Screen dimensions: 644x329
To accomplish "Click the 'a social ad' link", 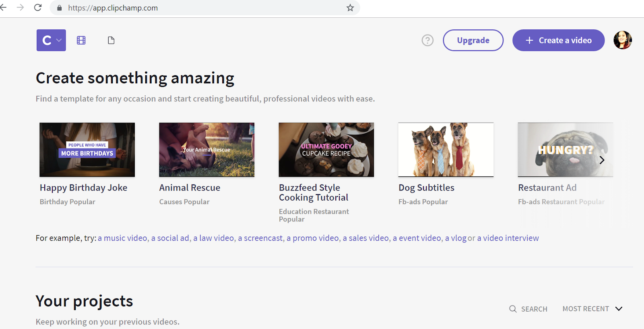I will [x=170, y=238].
